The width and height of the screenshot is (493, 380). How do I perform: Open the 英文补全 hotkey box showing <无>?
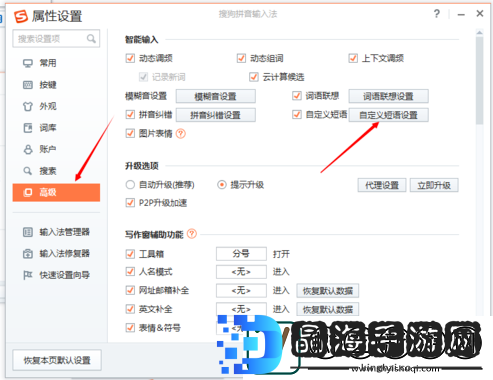[x=241, y=309]
